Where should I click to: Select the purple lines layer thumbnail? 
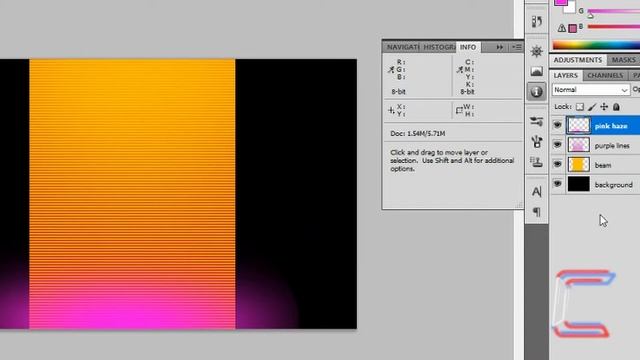579,145
